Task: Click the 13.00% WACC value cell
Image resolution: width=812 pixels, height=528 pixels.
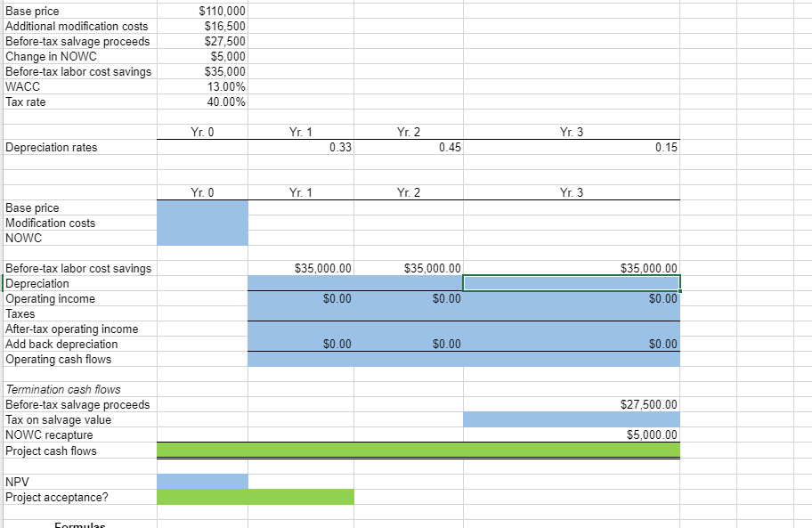Action: pos(202,86)
